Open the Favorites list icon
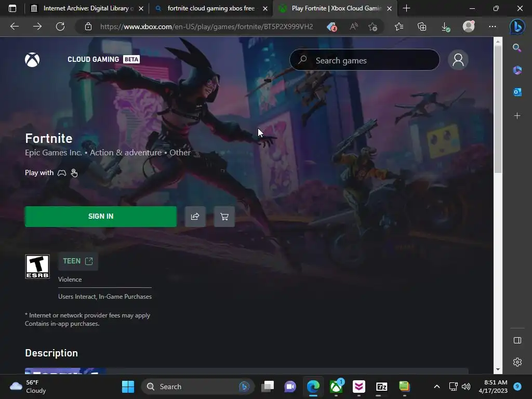 (x=399, y=26)
